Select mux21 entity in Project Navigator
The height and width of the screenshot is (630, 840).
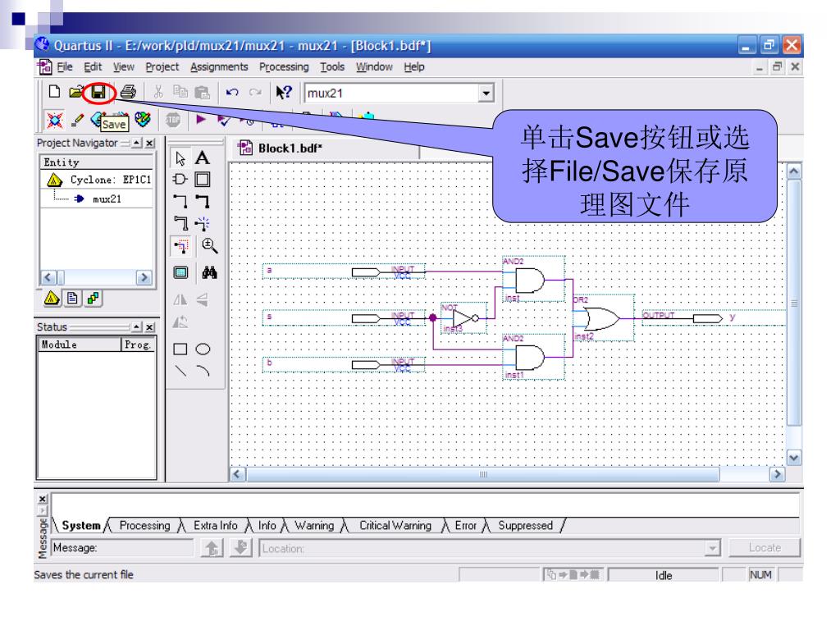pos(107,199)
